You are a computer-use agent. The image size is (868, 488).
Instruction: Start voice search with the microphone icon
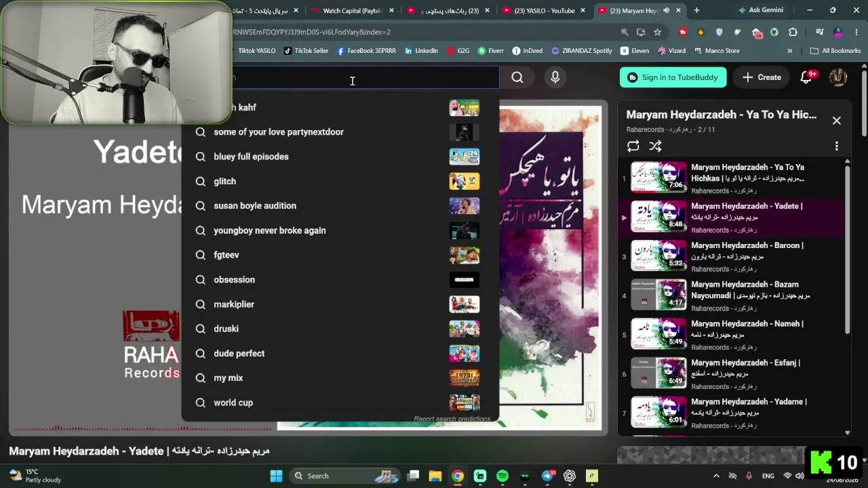point(555,77)
